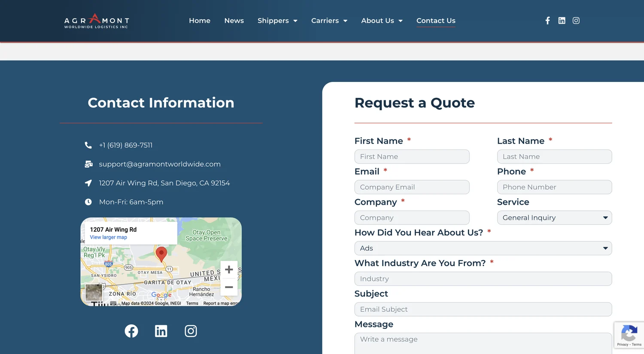The height and width of the screenshot is (354, 644).
Task: Click the navigation arrow icon beside address
Action: coord(88,183)
